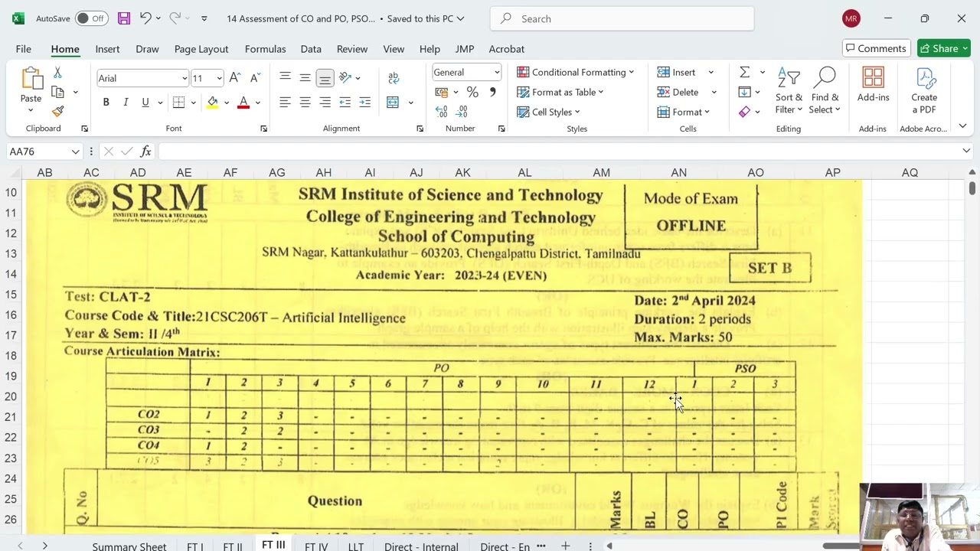Image resolution: width=980 pixels, height=551 pixels.
Task: Open the Acrobat ribbon tab
Action: click(507, 49)
